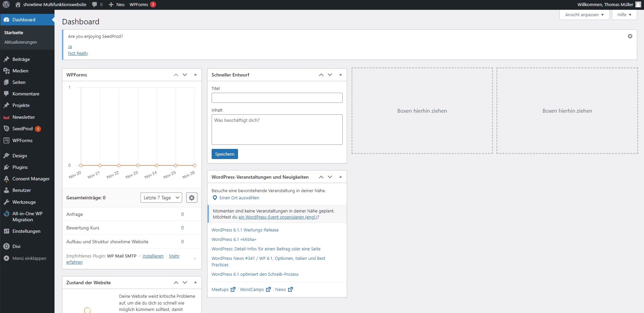Screen dimensions: 644x313
Task: Click Speichern button
Action: [x=225, y=154]
